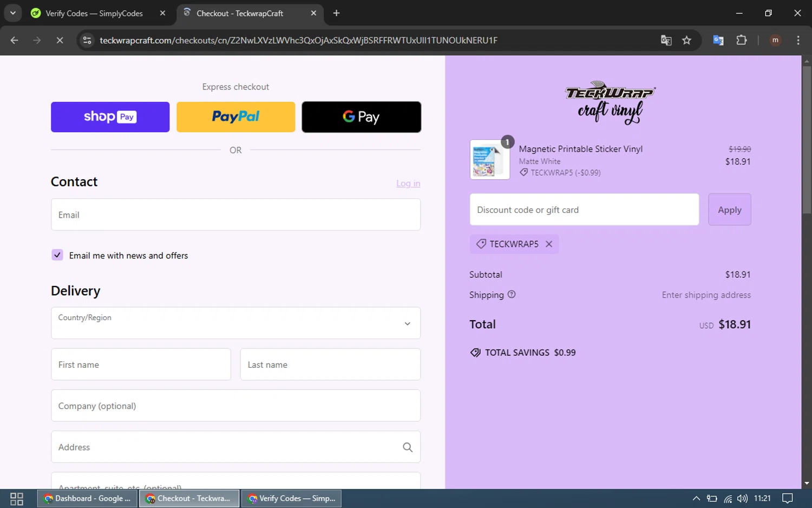Remove the TECKWRAP5 discount code
This screenshot has width=812, height=508.
(549, 244)
